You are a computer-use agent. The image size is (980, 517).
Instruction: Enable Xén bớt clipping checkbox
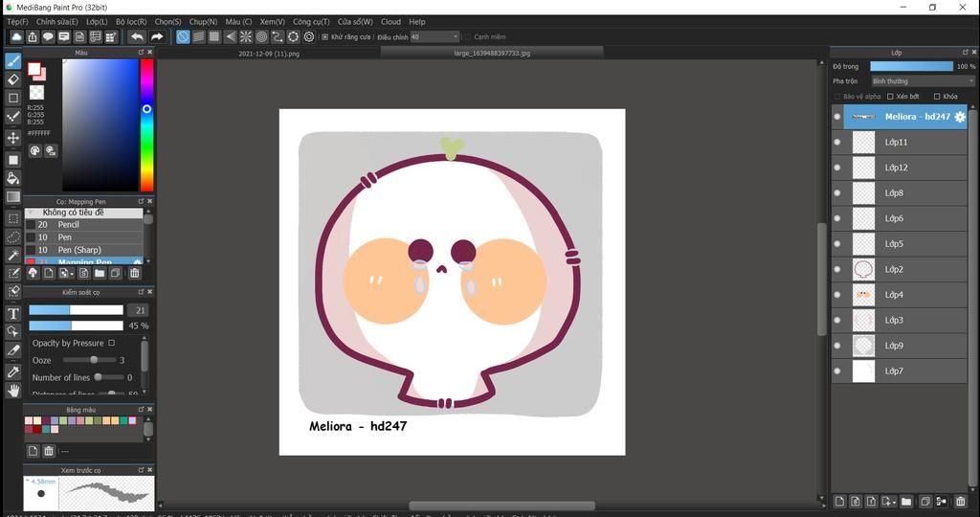(x=890, y=97)
